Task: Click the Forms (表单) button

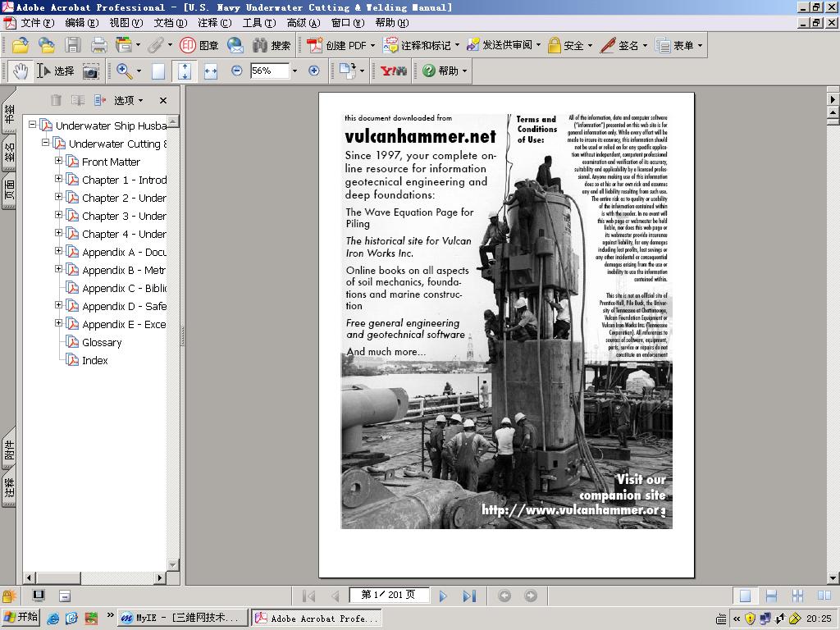Action: coord(678,46)
